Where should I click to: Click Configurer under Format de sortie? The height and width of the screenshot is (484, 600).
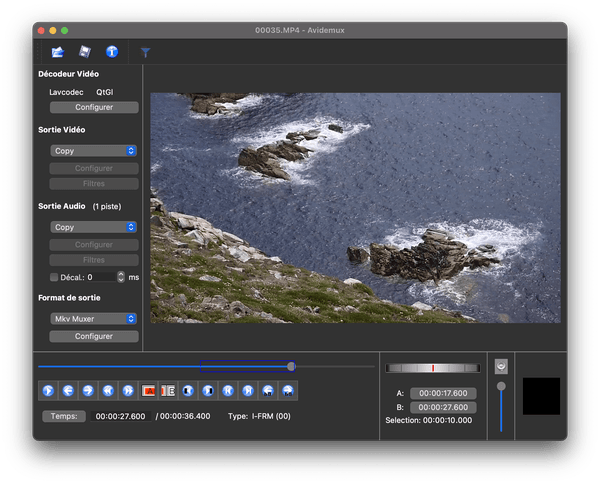[94, 336]
